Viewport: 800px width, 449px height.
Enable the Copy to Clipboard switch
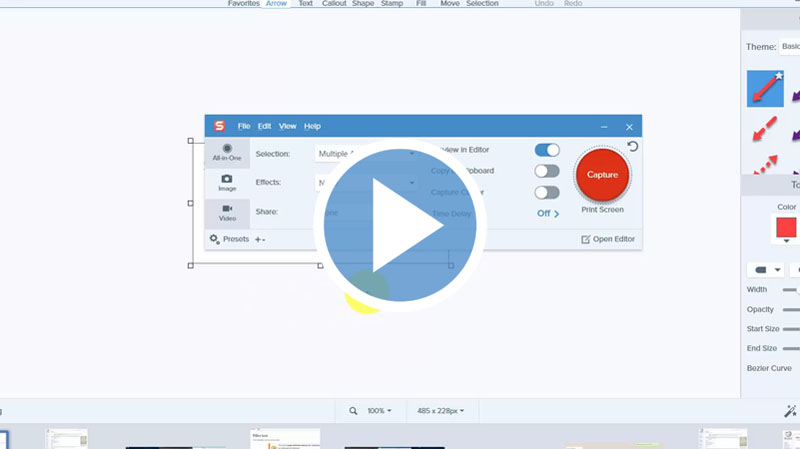point(547,171)
